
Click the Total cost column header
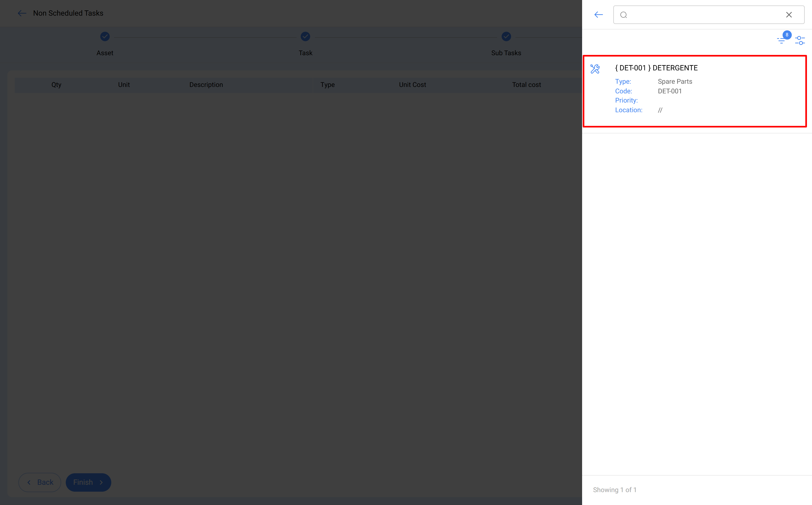[x=526, y=85]
